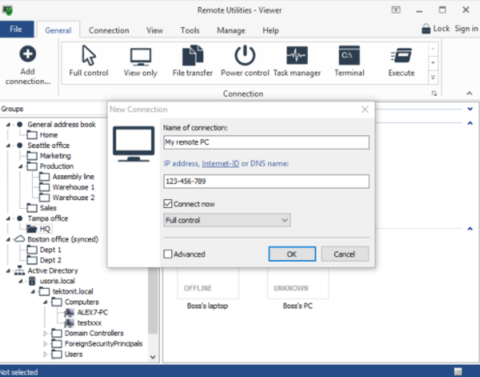Select the Execute ribbon icon
This screenshot has height=377, width=480.
click(x=401, y=55)
